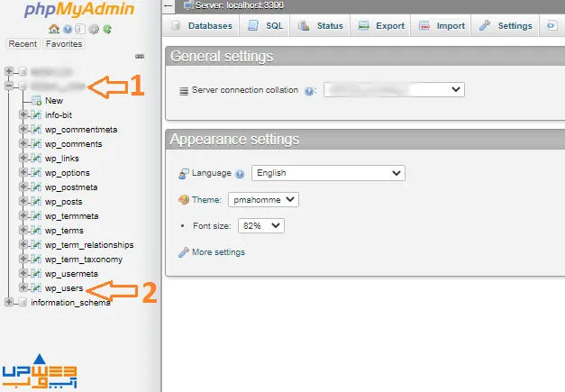Click the table icon next to wp_comments
565x392 pixels.
(x=36, y=144)
